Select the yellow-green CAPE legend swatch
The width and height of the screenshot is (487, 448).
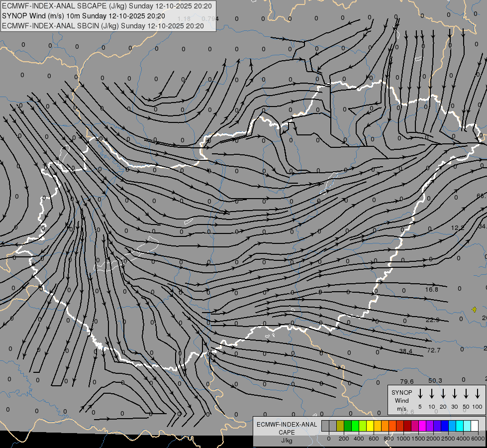pyautogui.click(x=363, y=426)
